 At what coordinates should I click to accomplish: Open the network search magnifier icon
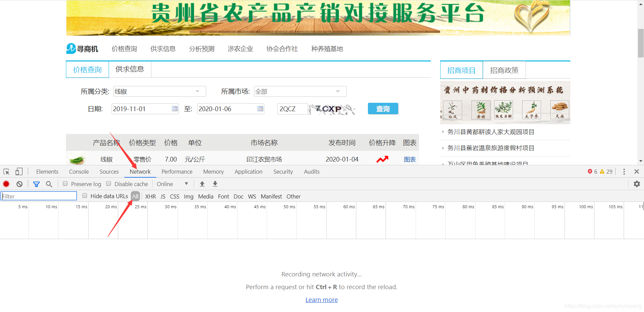49,184
